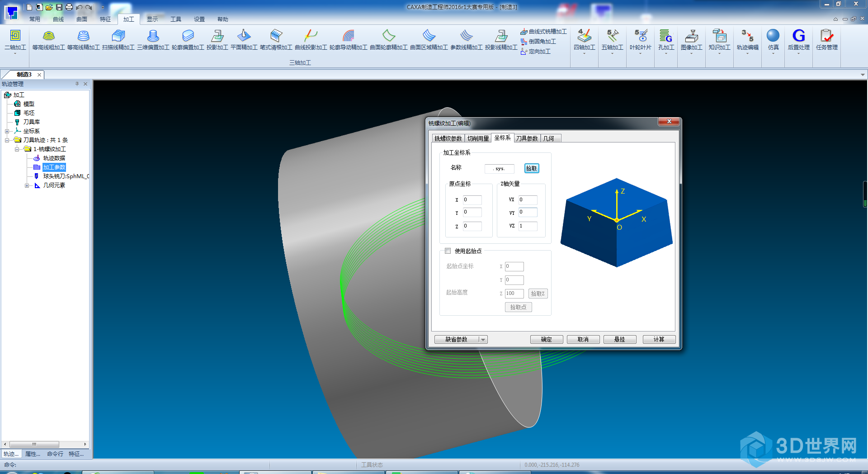Viewport: 868px width, 474px height.
Task: Click VZ vector input field
Action: click(528, 226)
